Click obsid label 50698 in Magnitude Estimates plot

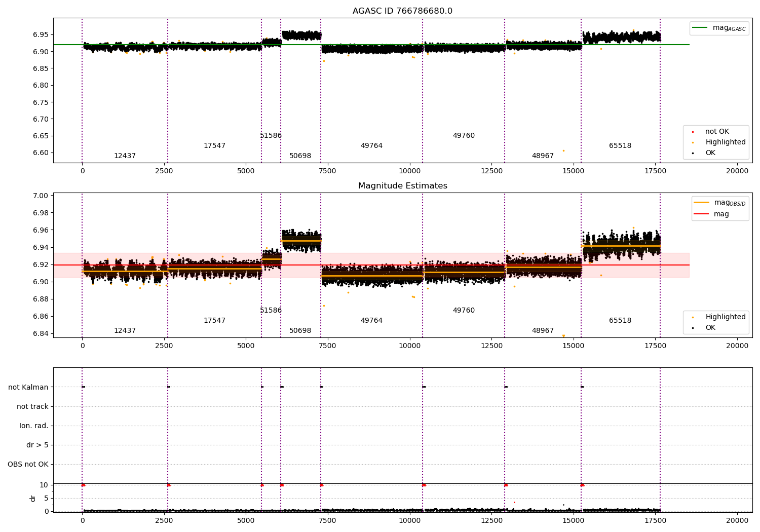tap(300, 331)
